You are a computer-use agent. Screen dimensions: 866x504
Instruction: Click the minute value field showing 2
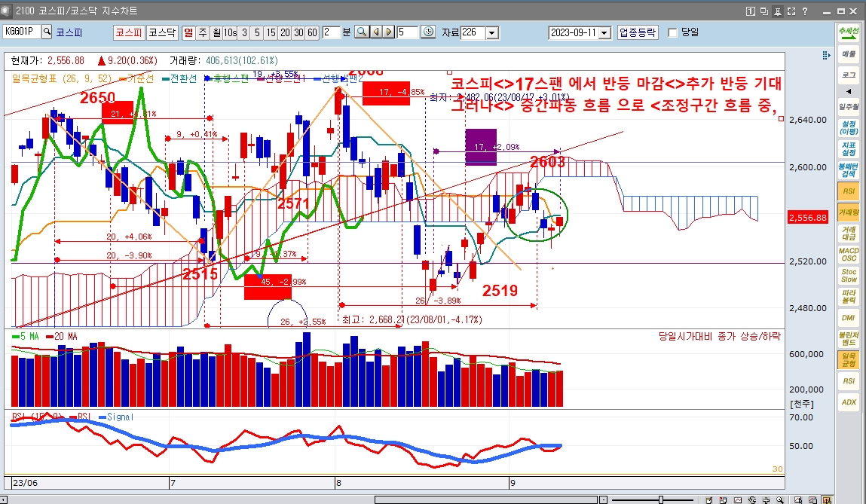pos(330,32)
